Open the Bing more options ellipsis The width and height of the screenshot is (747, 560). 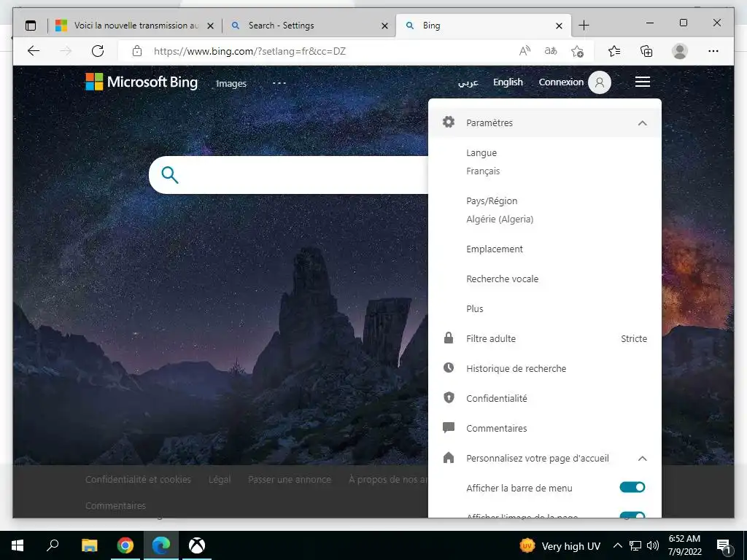[279, 83]
